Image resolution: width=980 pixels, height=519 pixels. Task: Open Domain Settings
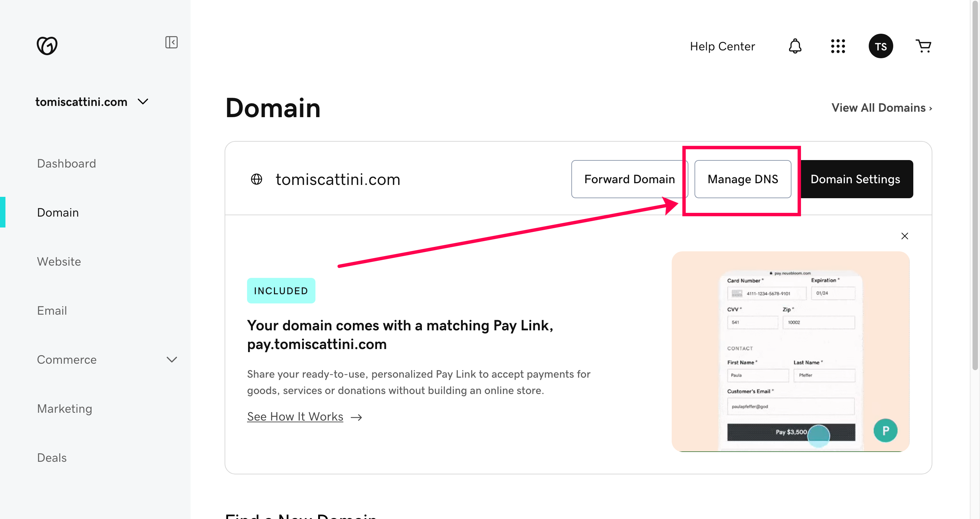(855, 179)
